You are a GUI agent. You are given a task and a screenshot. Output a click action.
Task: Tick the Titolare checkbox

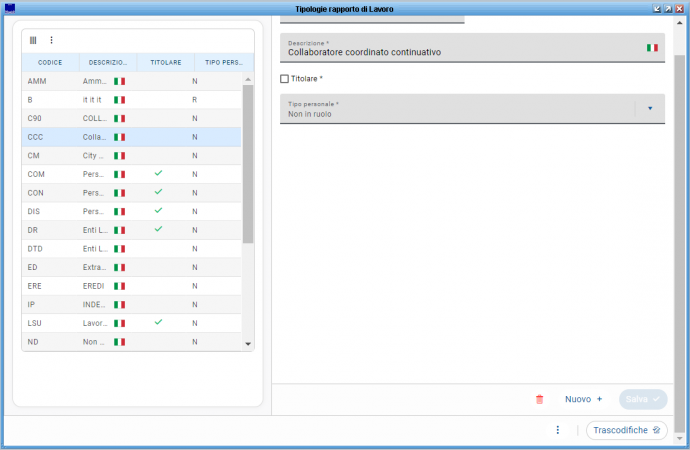[285, 79]
